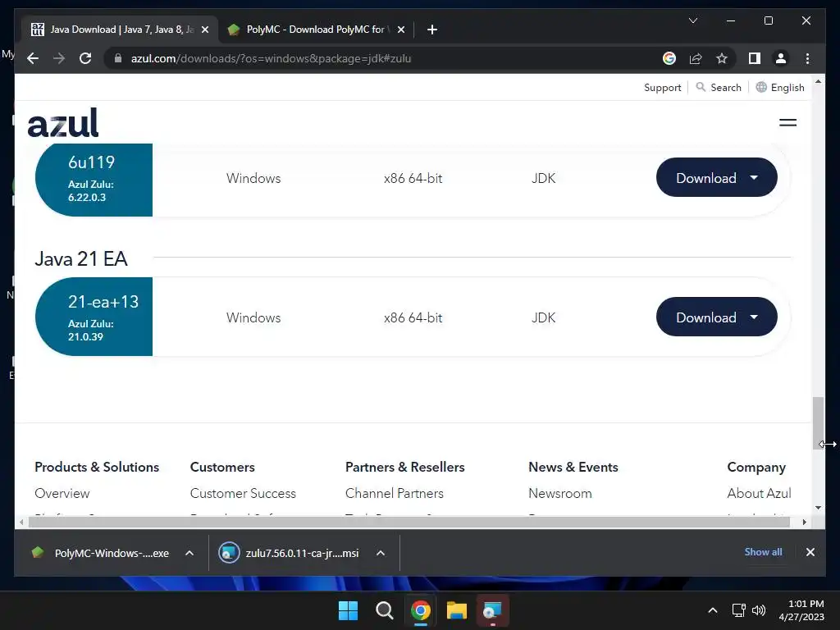Show all downloads
840x630 pixels.
[763, 552]
